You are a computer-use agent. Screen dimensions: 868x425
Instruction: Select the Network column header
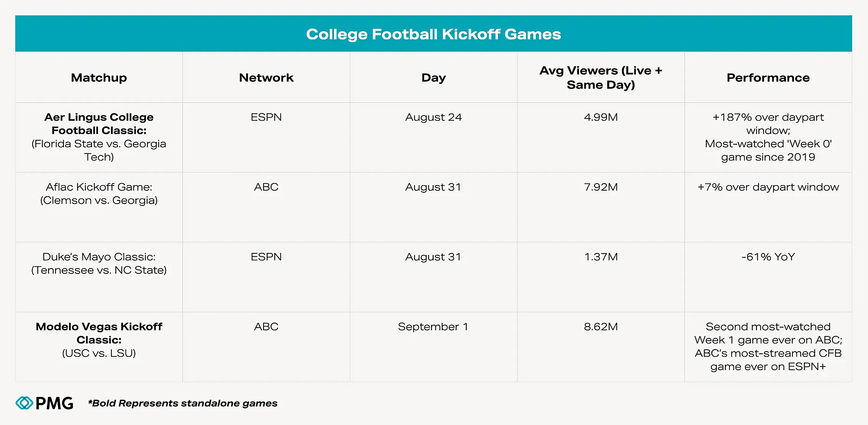[266, 78]
